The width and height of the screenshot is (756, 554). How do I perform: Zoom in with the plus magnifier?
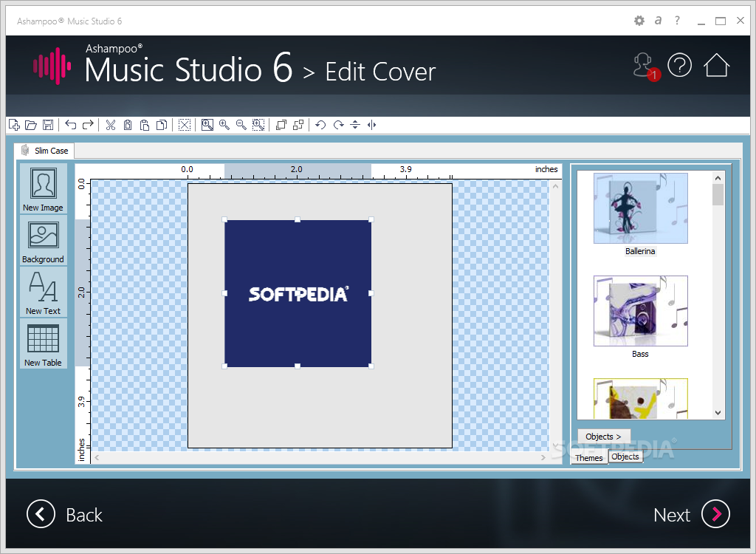click(224, 125)
